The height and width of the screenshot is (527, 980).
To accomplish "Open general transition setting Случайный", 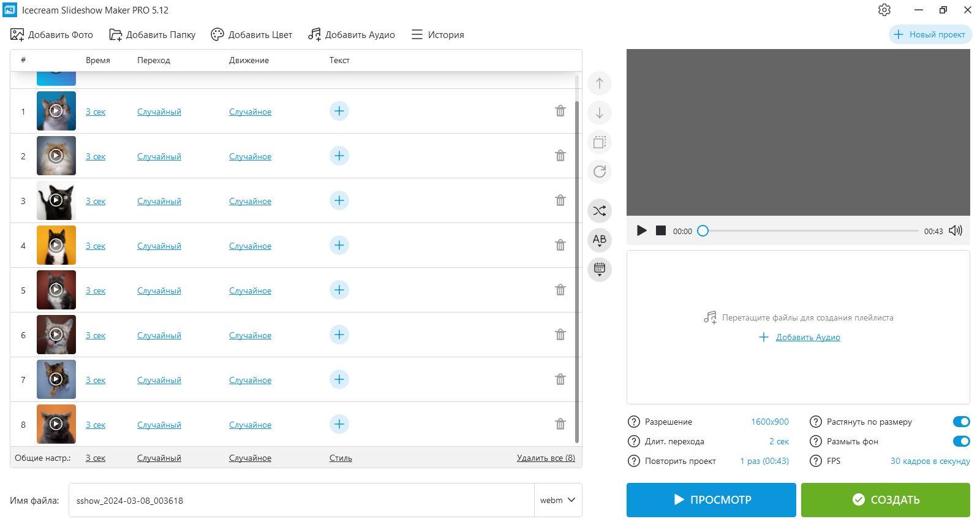I will click(159, 458).
